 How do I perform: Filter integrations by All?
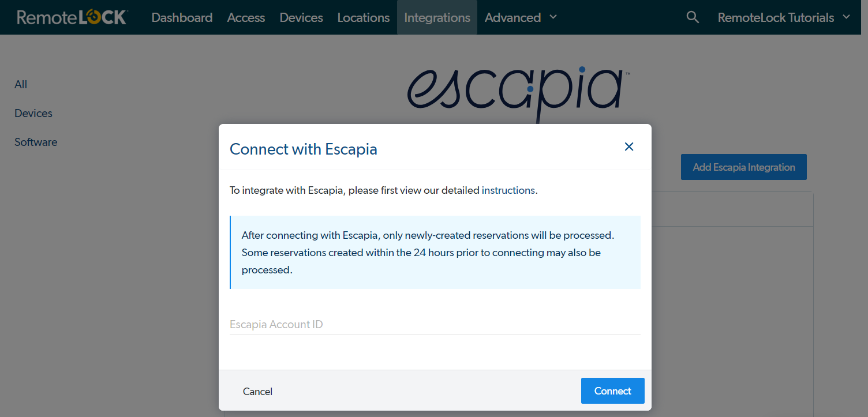tap(21, 85)
